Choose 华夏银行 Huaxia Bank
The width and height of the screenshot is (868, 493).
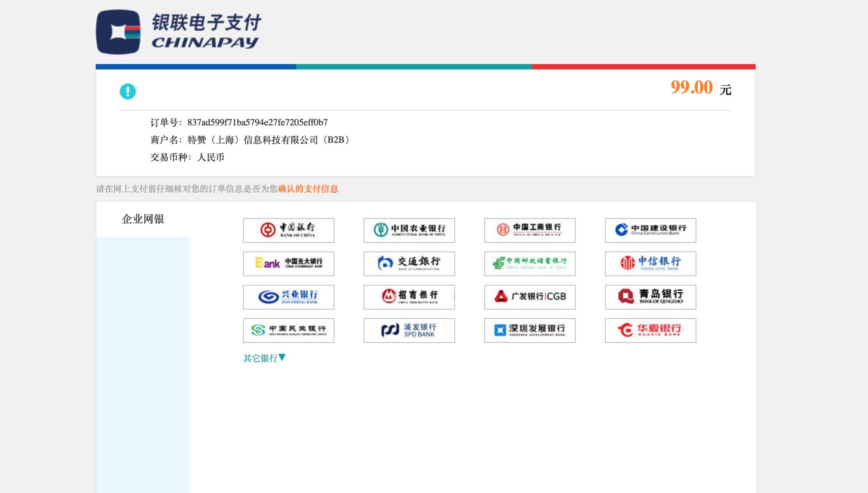(x=651, y=331)
